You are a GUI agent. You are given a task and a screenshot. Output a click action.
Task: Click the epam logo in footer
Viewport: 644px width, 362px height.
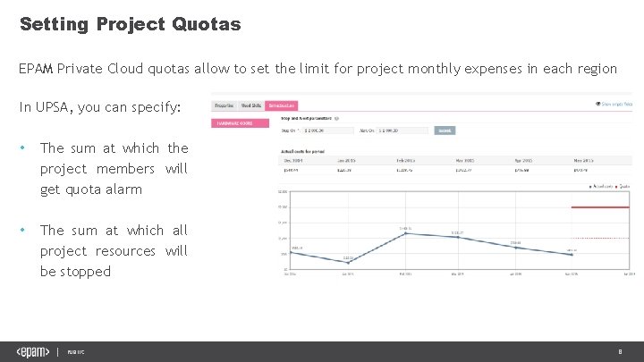[x=33, y=352]
